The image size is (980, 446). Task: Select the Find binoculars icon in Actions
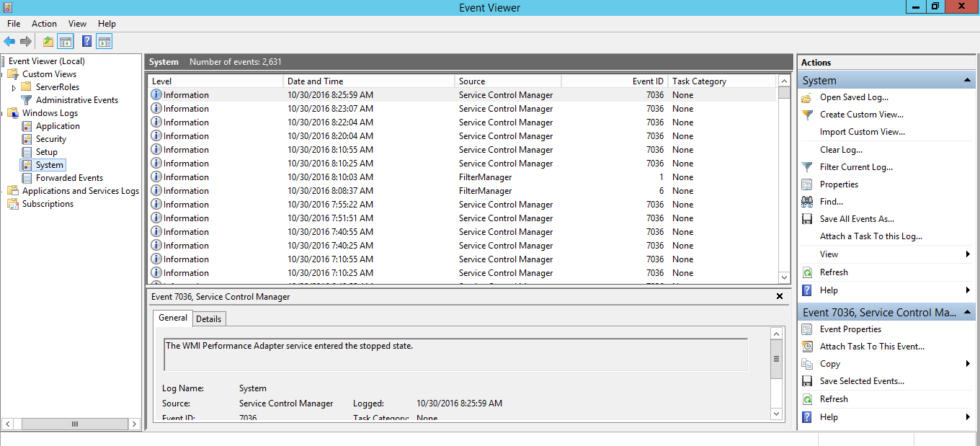[807, 201]
